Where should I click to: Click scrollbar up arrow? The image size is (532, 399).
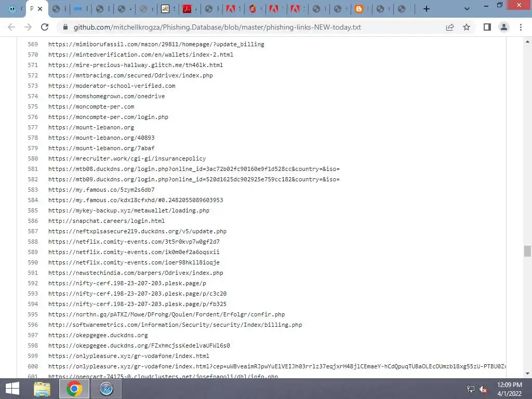pyautogui.click(x=527, y=42)
